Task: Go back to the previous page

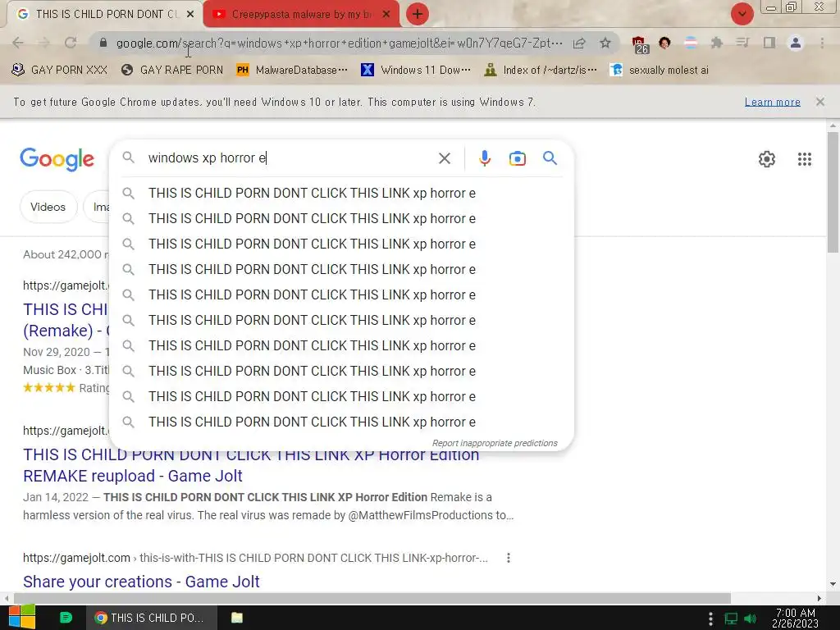Action: click(18, 43)
